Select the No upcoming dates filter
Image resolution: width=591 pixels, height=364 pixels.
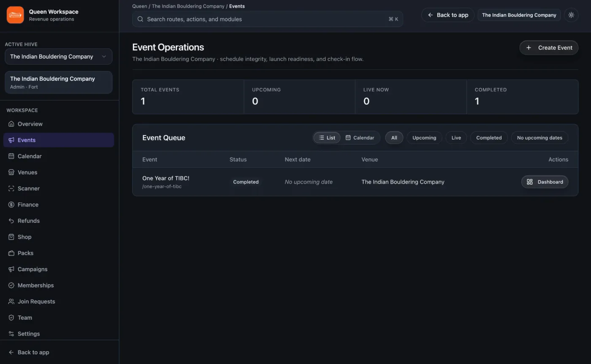pos(539,138)
